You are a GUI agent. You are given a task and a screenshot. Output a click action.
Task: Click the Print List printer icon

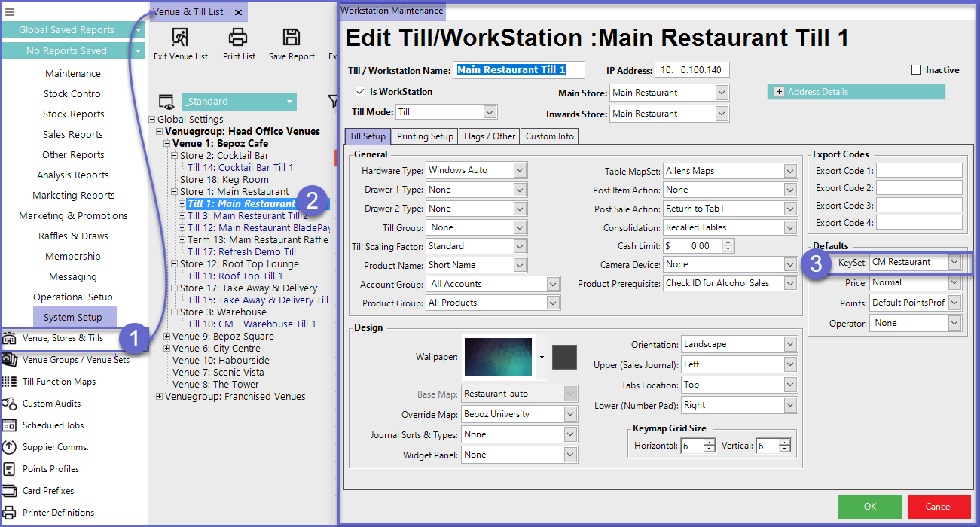238,38
